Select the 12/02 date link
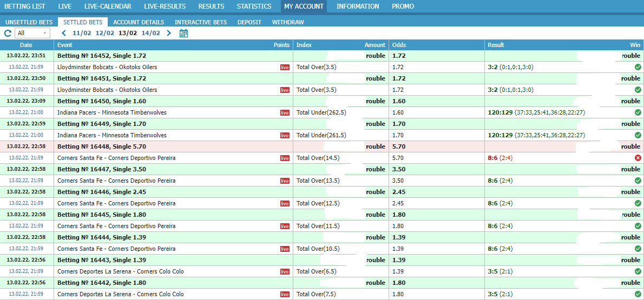The width and height of the screenshot is (644, 300). point(104,33)
